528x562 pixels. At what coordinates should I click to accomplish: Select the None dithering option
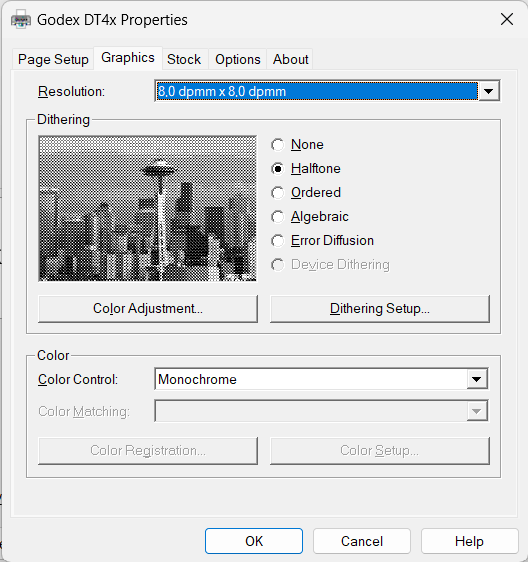278,145
